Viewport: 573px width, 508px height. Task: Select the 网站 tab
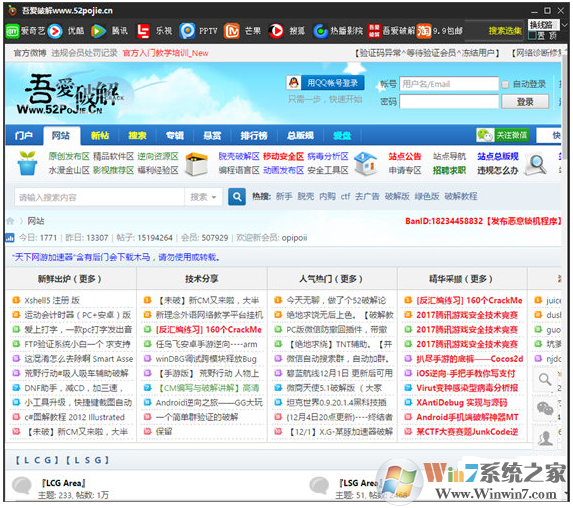61,136
